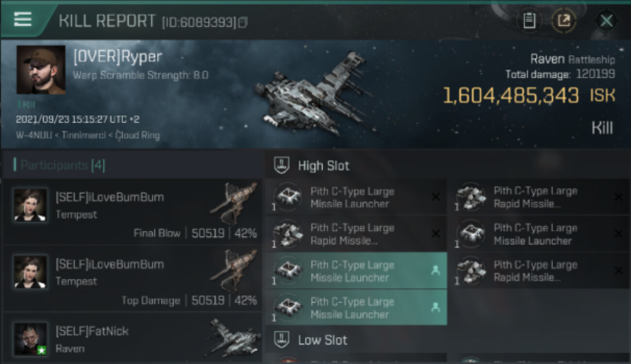Open the hamburger menu
The image size is (631, 364).
[x=23, y=19]
